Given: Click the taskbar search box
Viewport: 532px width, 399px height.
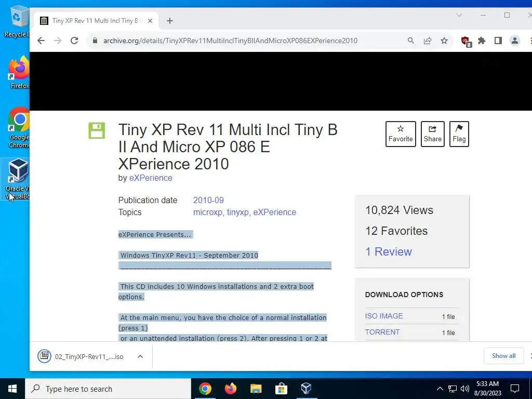Looking at the screenshot, I should [x=108, y=389].
